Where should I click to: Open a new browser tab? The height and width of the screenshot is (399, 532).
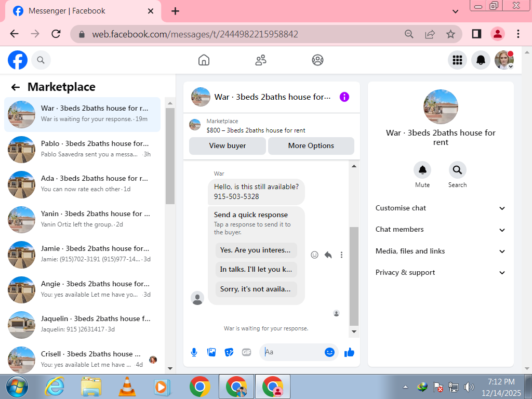tap(175, 11)
